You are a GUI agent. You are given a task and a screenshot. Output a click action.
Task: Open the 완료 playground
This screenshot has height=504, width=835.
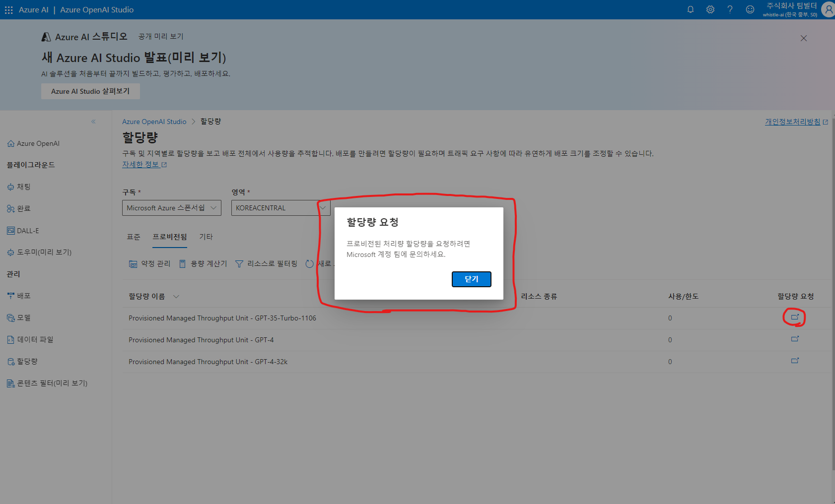pyautogui.click(x=20, y=209)
